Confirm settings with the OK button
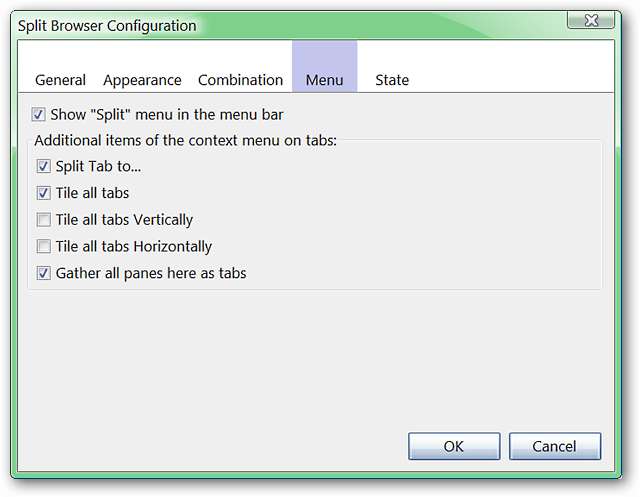The width and height of the screenshot is (640, 497). tap(454, 446)
